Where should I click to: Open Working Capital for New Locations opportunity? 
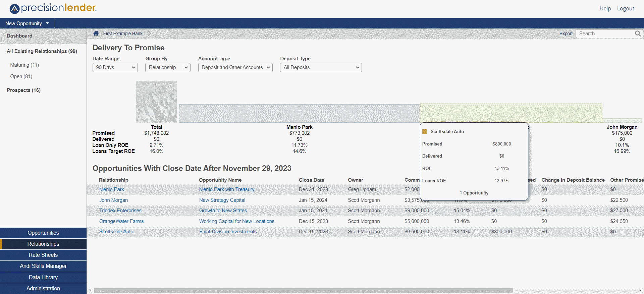coord(237,221)
